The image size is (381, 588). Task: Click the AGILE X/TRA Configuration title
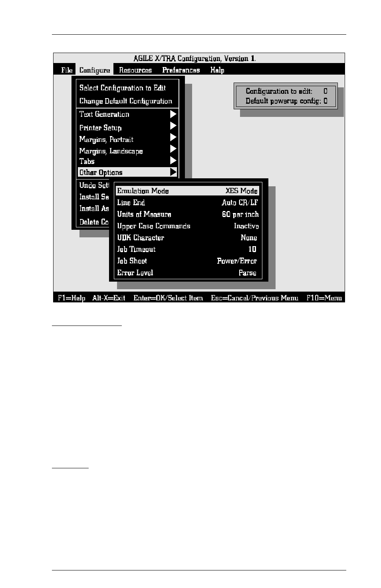coord(194,59)
